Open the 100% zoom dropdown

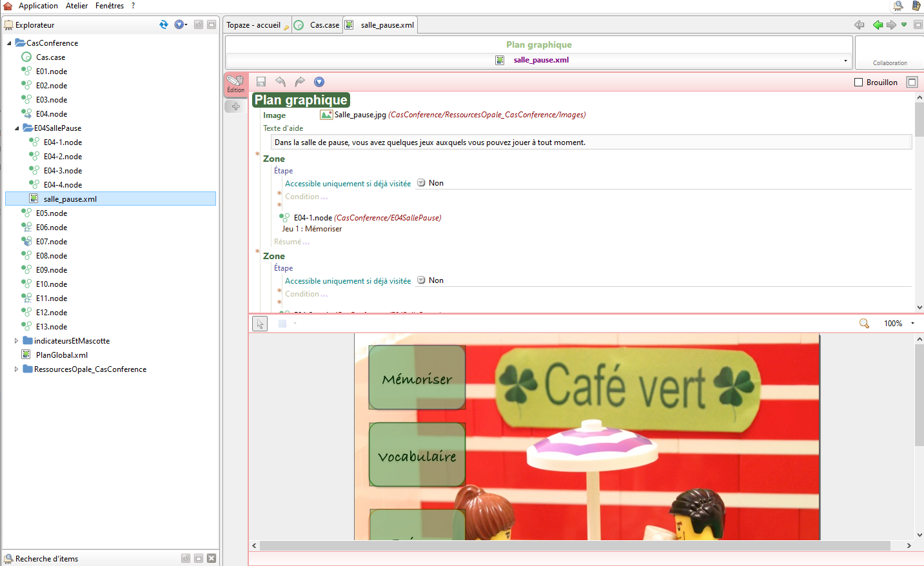[x=912, y=324]
